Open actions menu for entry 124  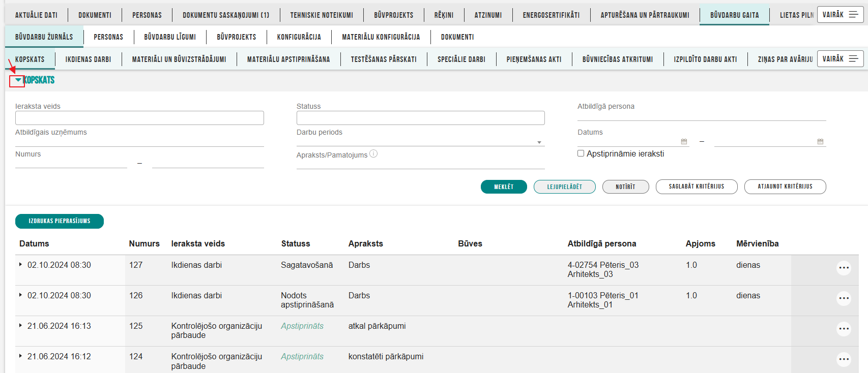click(844, 359)
